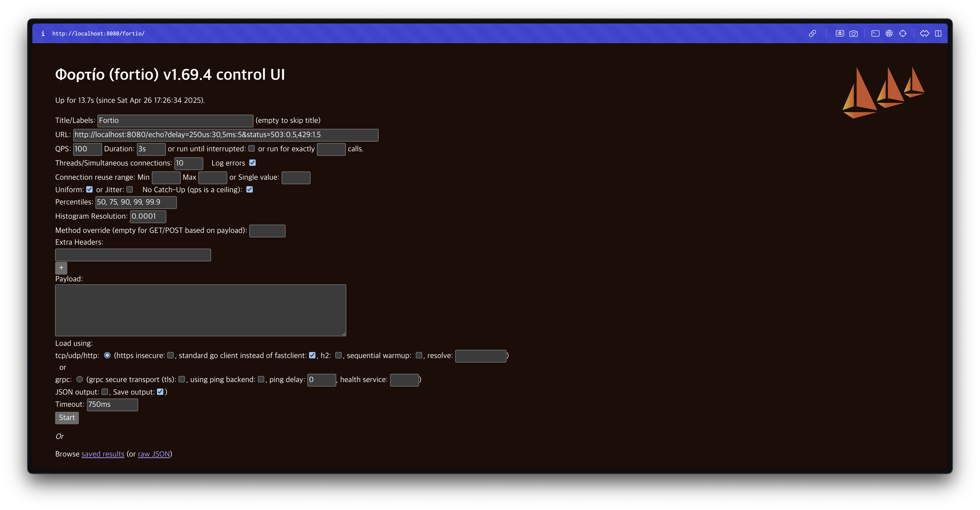This screenshot has height=510, width=980.
Task: Enable sequential warmup checkbox
Action: 419,355
